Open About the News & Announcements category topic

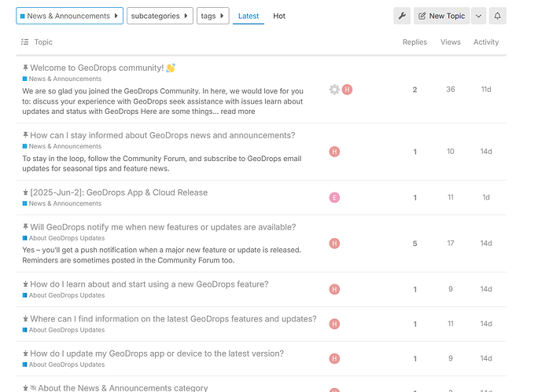(123, 388)
